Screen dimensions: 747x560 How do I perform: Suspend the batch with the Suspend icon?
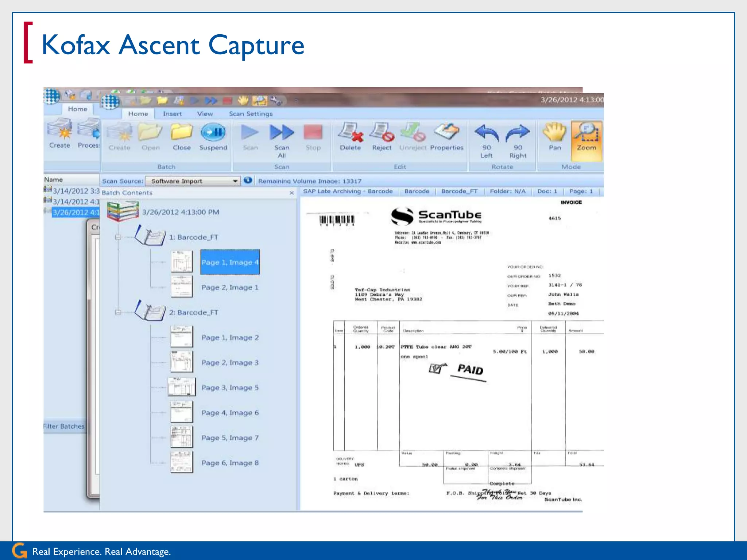213,137
